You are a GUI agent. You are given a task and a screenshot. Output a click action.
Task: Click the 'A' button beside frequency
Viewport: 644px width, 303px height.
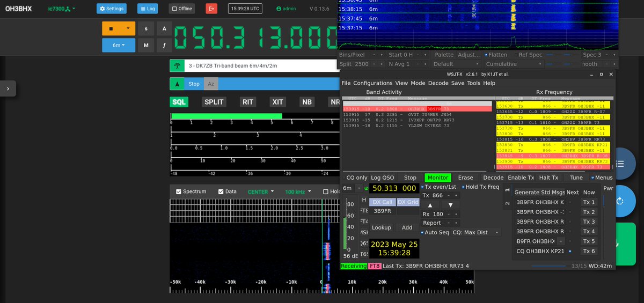164,29
